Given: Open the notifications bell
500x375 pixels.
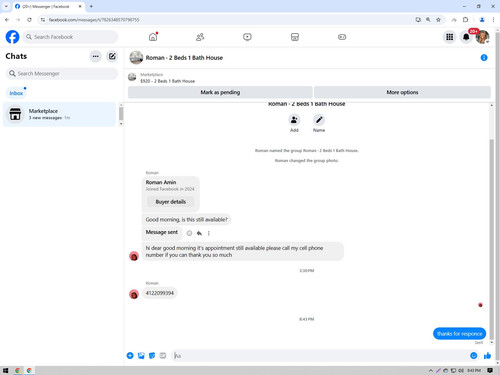Looking at the screenshot, I should click(x=466, y=37).
